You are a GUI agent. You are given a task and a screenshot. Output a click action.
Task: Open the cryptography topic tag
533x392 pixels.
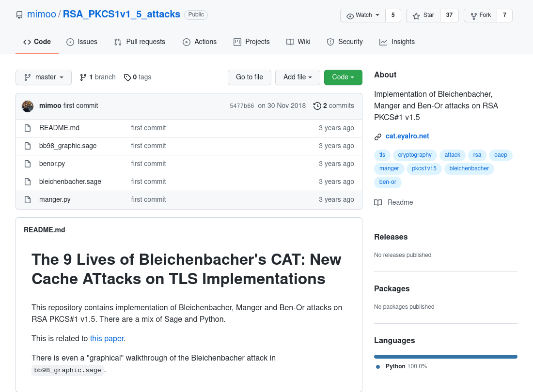point(415,155)
